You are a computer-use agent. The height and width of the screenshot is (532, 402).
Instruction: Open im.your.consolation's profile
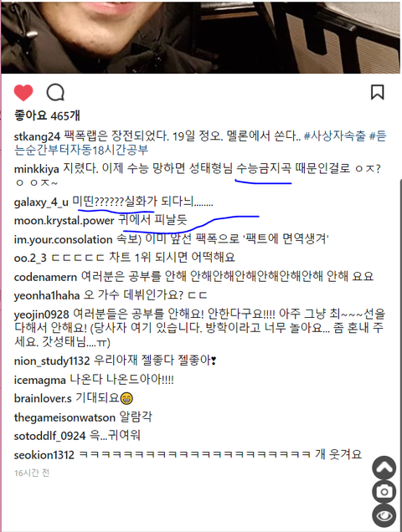pyautogui.click(x=63, y=239)
